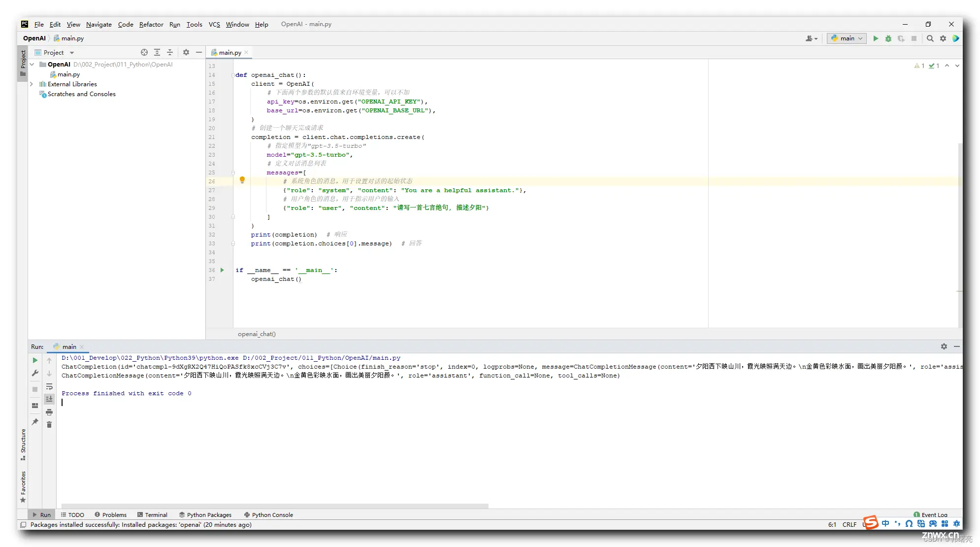Collapse the OpenAI project root
This screenshot has width=980, height=547.
(32, 65)
